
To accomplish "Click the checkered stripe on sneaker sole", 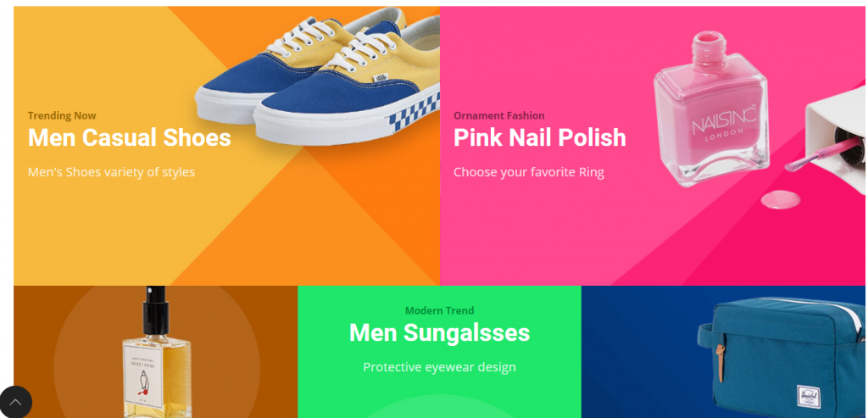I will pyautogui.click(x=414, y=111).
